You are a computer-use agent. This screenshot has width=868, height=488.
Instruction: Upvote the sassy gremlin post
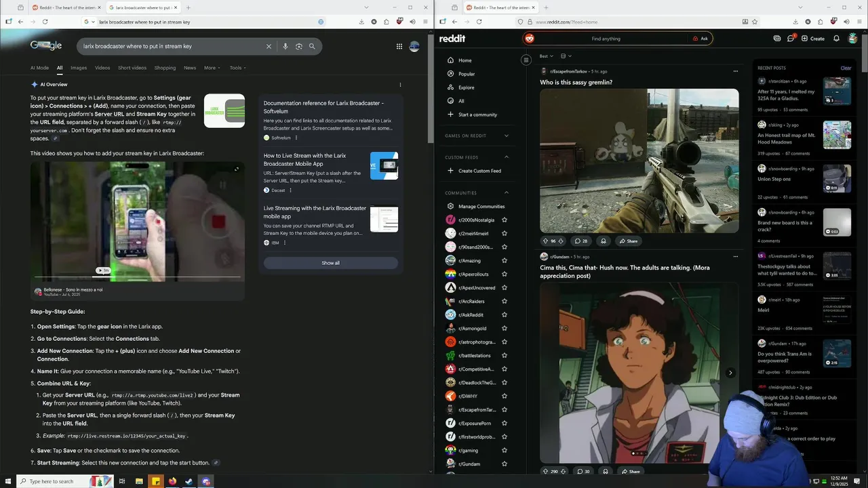pos(545,241)
